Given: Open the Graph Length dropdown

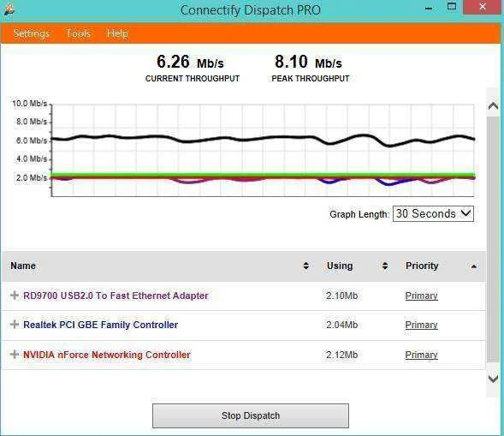Looking at the screenshot, I should (x=433, y=213).
